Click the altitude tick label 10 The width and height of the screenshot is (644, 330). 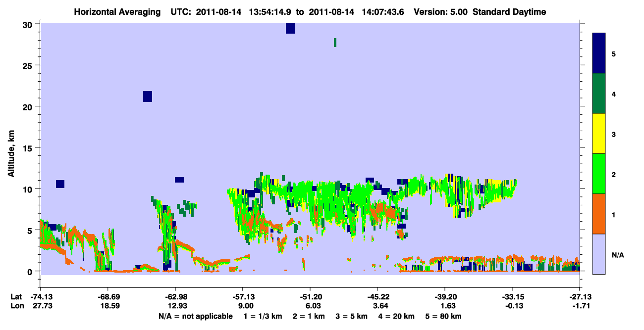(29, 189)
